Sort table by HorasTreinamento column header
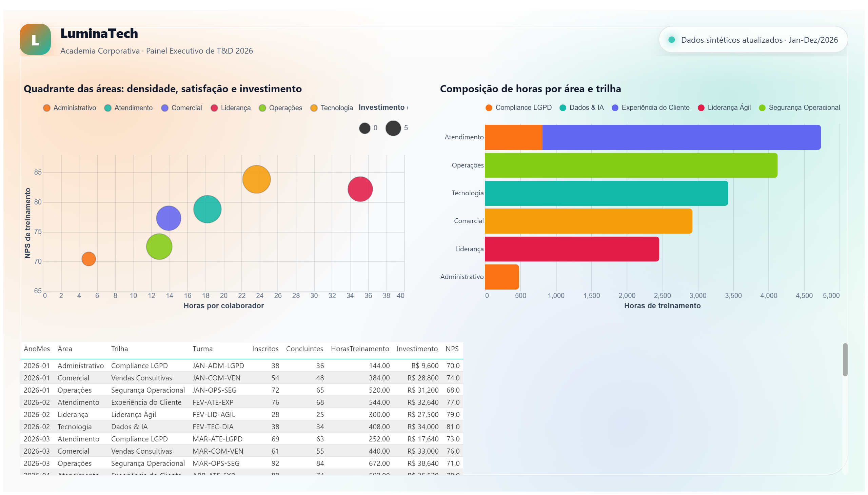 360,349
